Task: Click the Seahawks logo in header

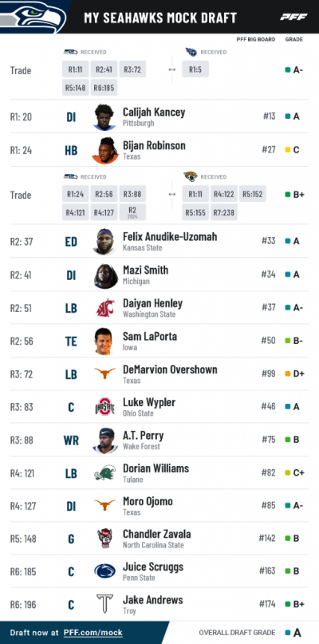Action: tap(33, 17)
